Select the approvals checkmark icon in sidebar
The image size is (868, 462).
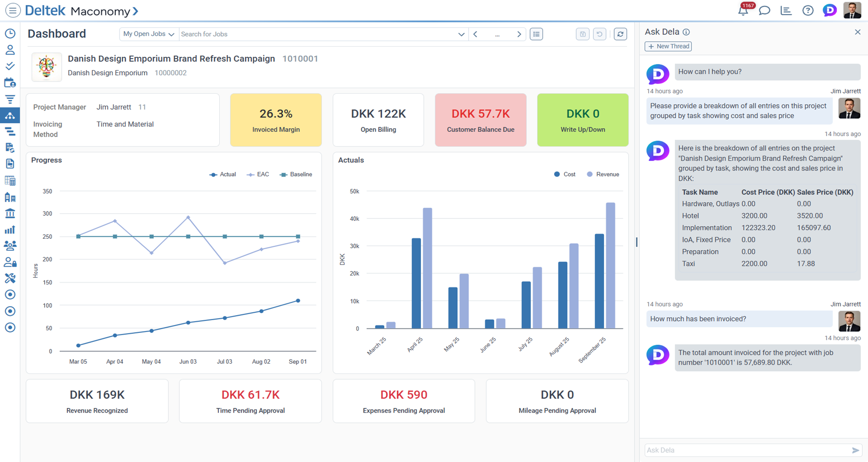click(x=10, y=66)
